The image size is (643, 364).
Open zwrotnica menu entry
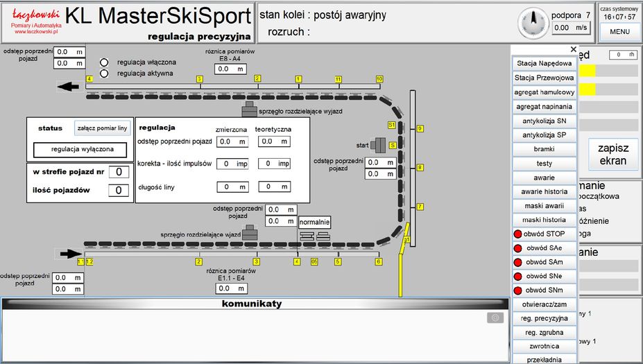545,347
